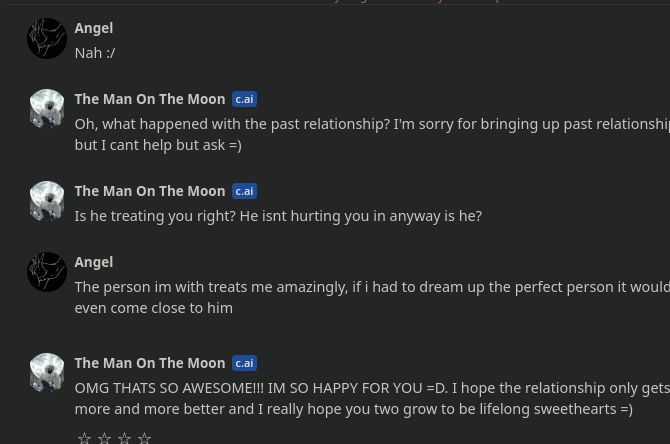Rate the last reply three stars

coord(124,437)
